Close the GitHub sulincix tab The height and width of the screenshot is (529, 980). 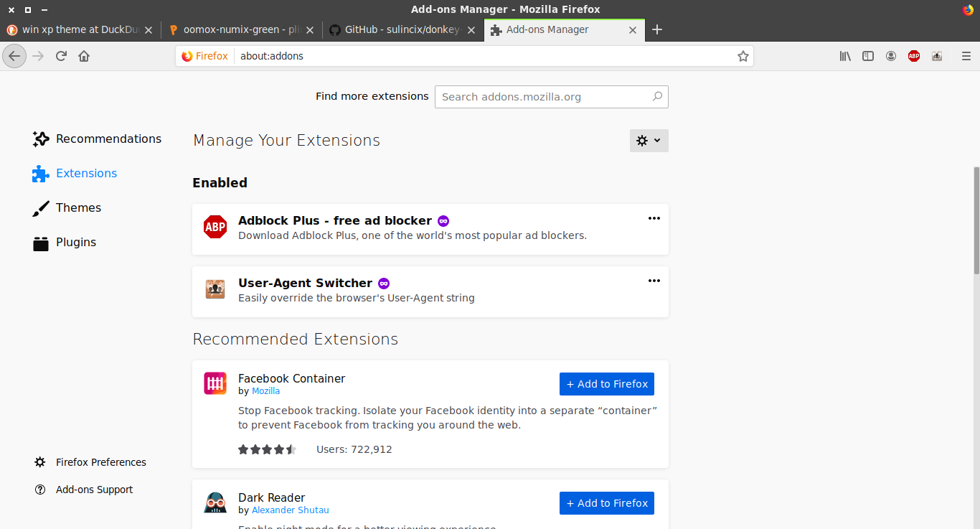click(471, 30)
